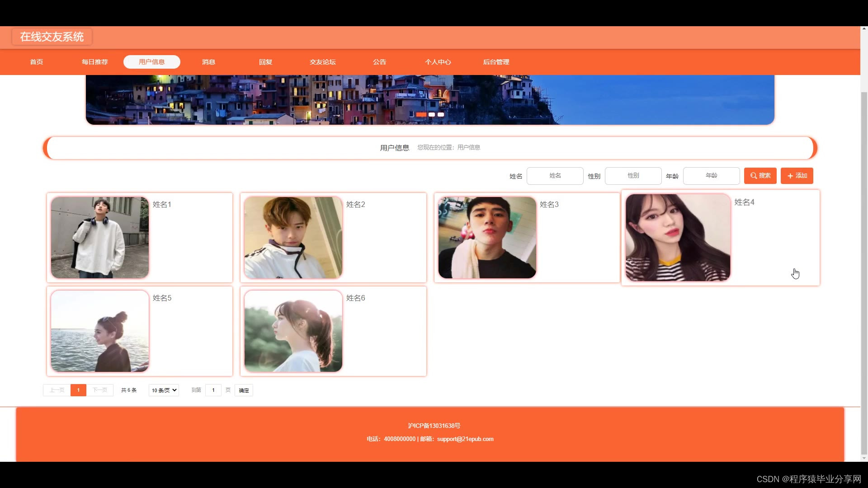Open 后台管理 admin menu item
The image size is (868, 488).
click(x=496, y=62)
